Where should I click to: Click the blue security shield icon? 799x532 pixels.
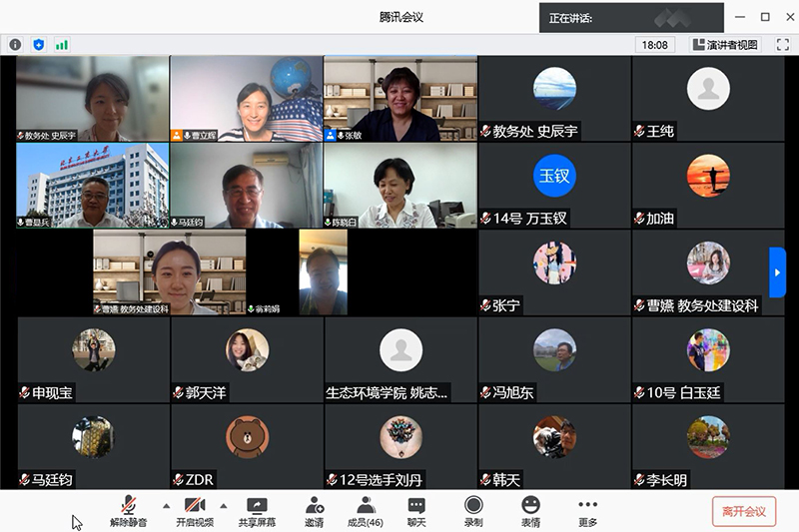coord(39,45)
